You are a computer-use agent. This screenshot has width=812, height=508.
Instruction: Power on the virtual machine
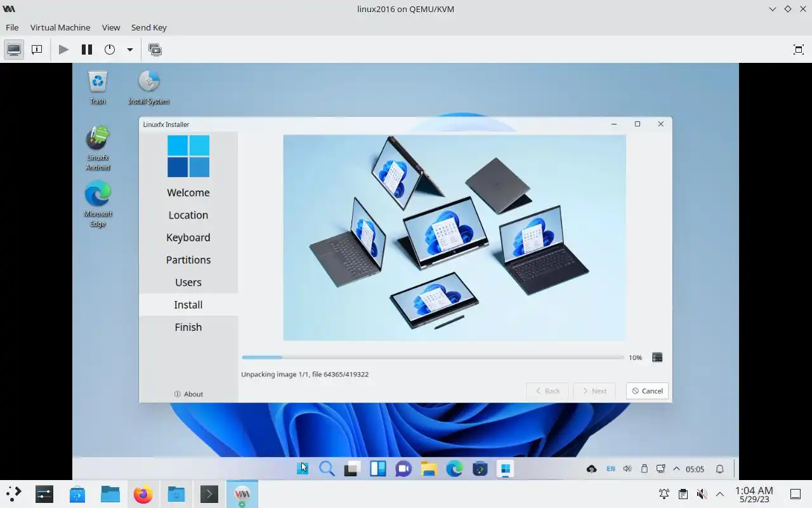coord(63,50)
